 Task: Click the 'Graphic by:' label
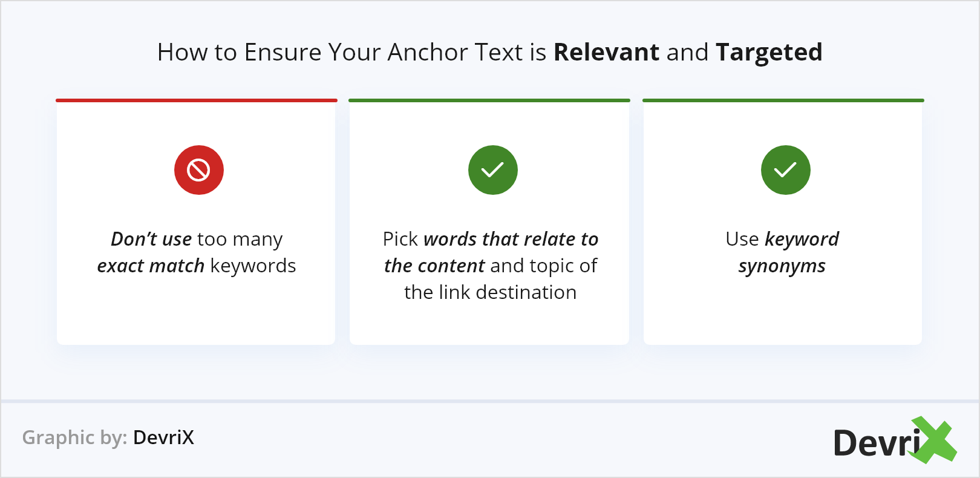[x=74, y=437]
